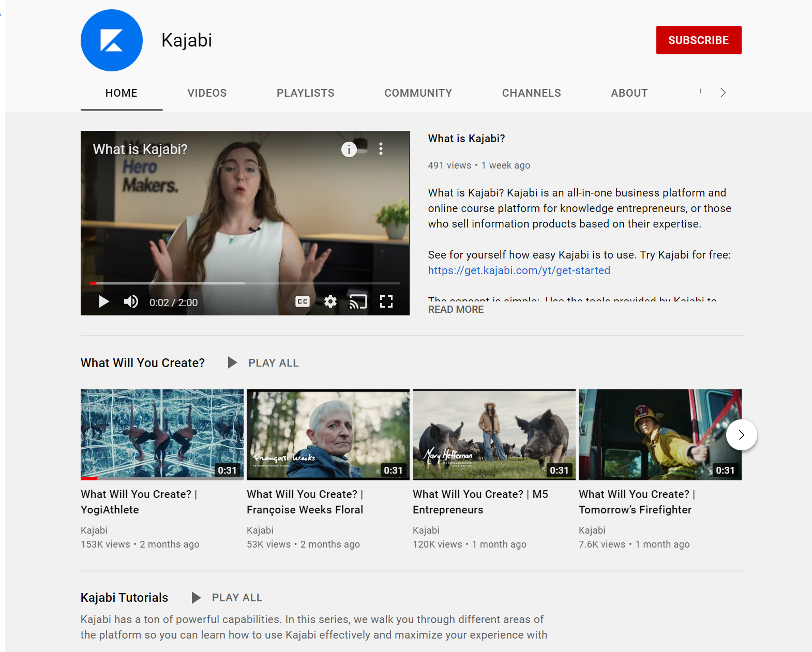Open video settings gear icon
This screenshot has height=652, width=812.
[330, 301]
